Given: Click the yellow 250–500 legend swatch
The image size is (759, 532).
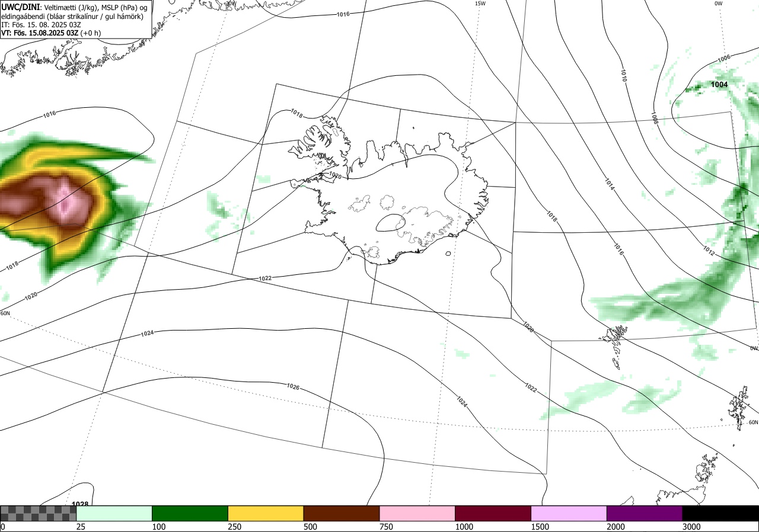Looking at the screenshot, I should pyautogui.click(x=266, y=513).
